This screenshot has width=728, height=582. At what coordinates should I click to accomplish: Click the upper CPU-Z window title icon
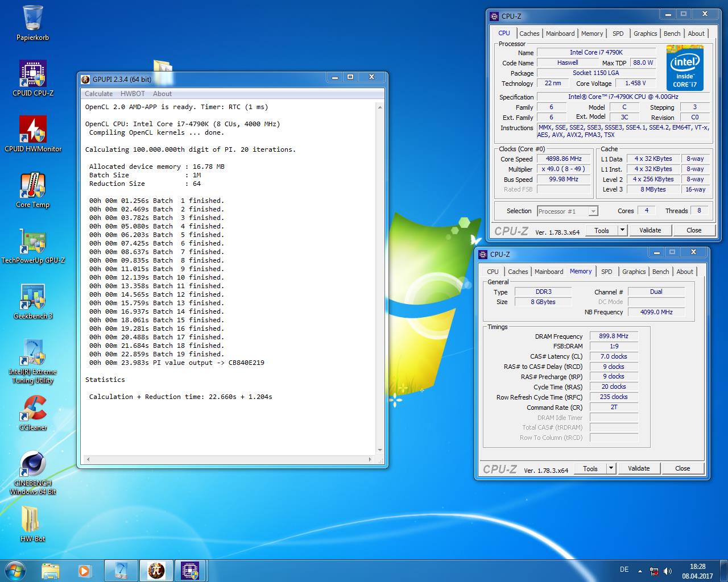coord(495,16)
